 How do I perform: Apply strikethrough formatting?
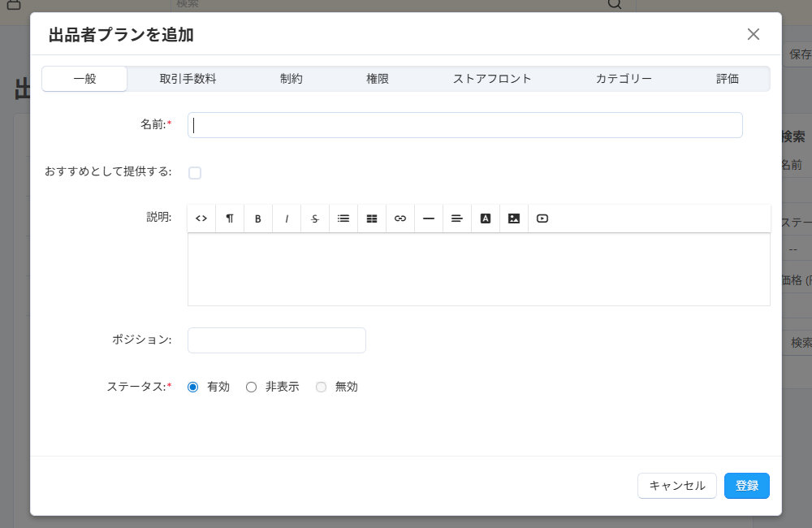click(314, 218)
